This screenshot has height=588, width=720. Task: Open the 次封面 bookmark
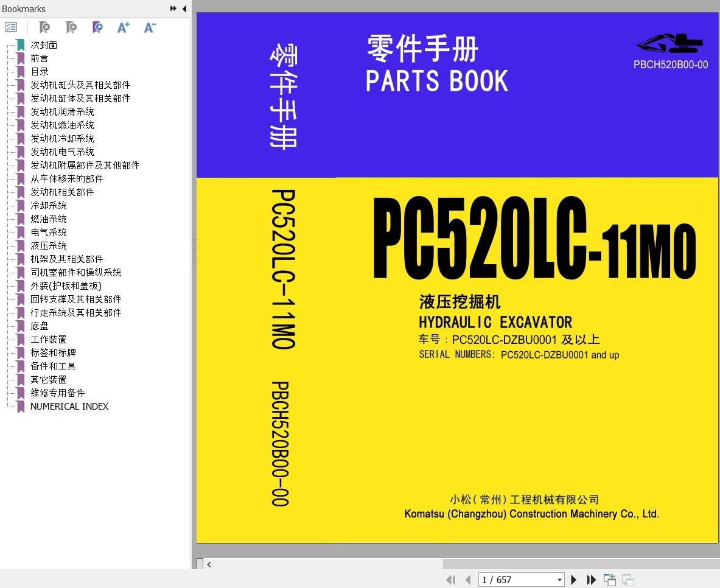44,45
